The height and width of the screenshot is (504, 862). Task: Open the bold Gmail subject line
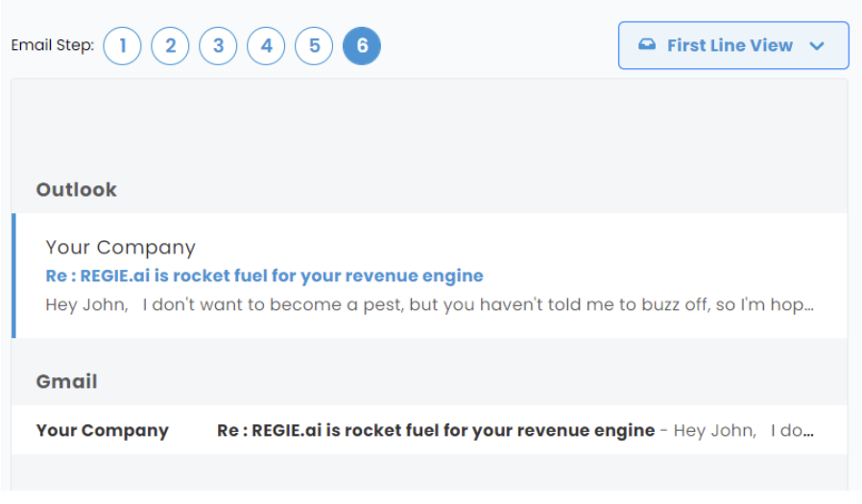436,430
